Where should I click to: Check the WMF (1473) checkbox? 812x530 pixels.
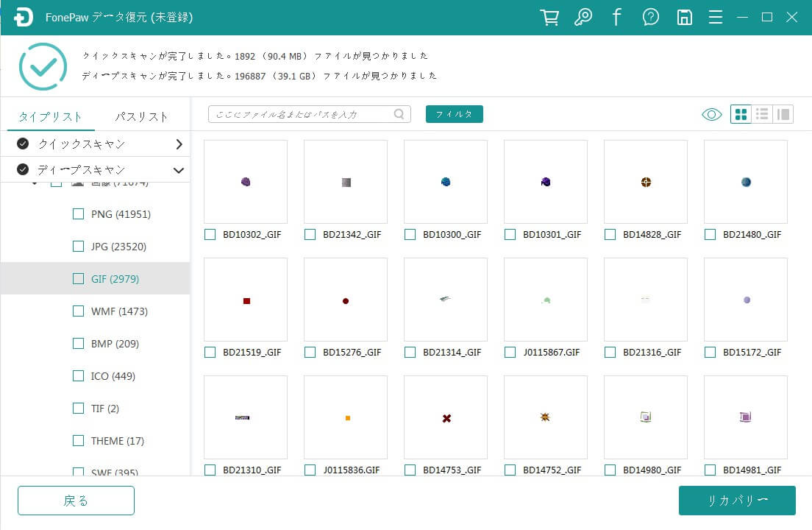coord(78,311)
